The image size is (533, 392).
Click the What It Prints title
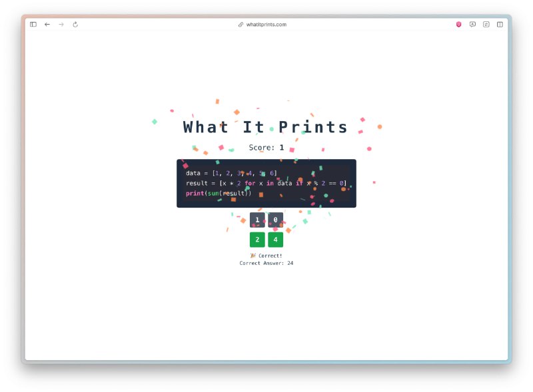[265, 127]
